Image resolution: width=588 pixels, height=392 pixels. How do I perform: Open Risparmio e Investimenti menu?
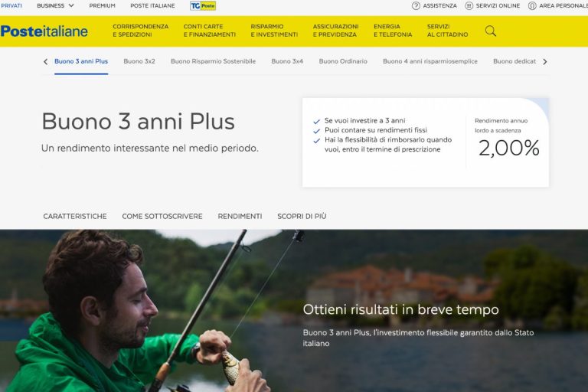(x=274, y=31)
